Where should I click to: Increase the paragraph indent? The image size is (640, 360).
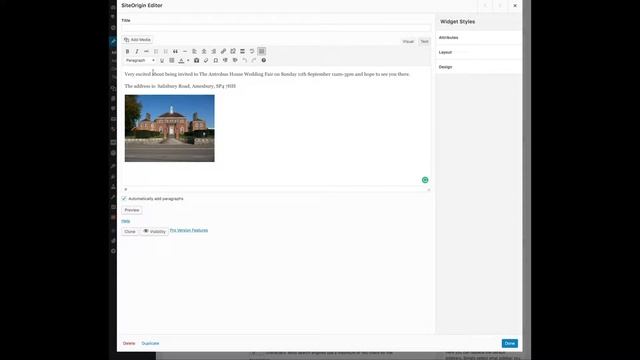pos(235,60)
